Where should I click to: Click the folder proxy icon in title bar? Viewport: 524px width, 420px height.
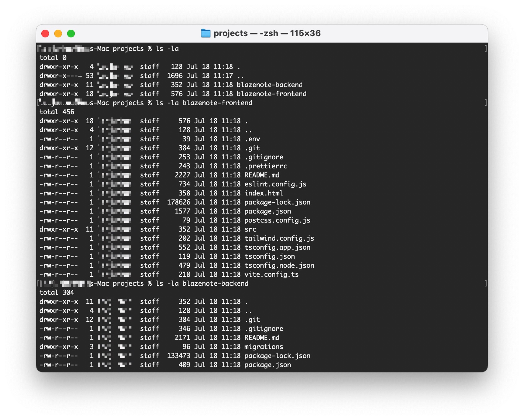206,33
